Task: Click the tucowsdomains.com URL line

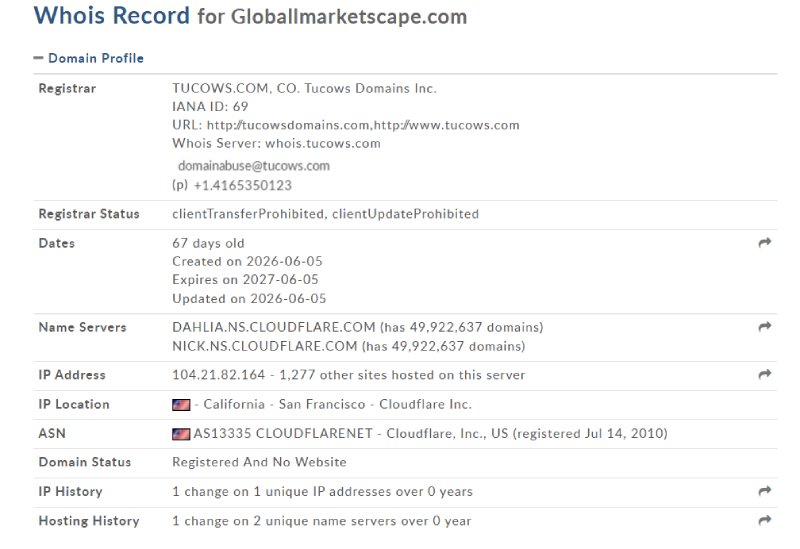Action: click(346, 125)
